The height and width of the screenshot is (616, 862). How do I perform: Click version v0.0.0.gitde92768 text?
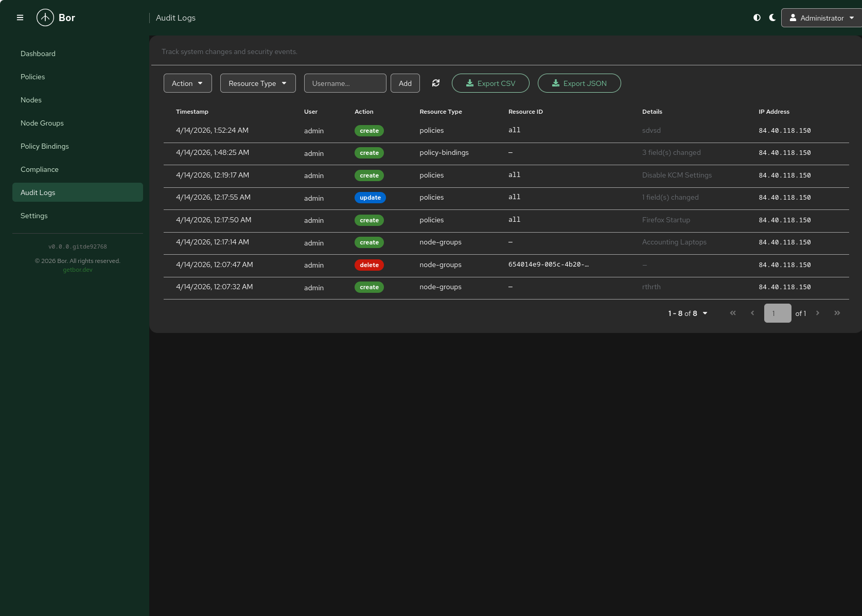[x=78, y=247]
